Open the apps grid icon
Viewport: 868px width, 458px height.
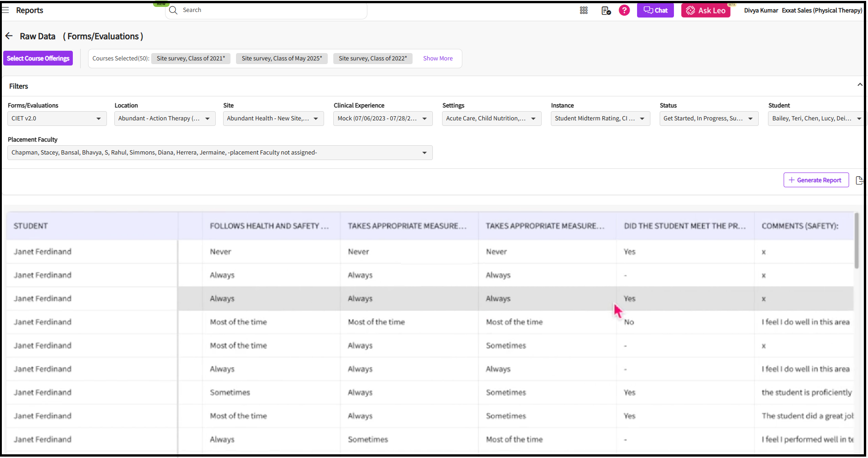point(584,10)
